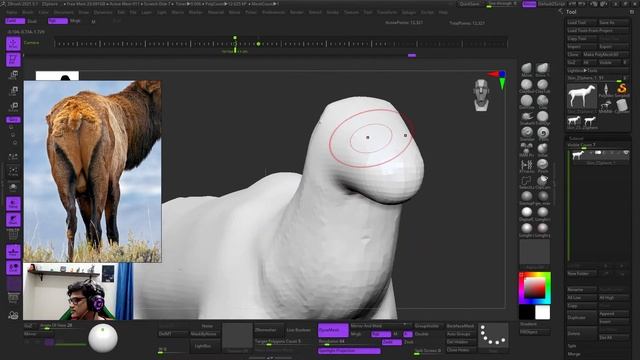Toggle eye visibility on the subtool row

pos(626,153)
